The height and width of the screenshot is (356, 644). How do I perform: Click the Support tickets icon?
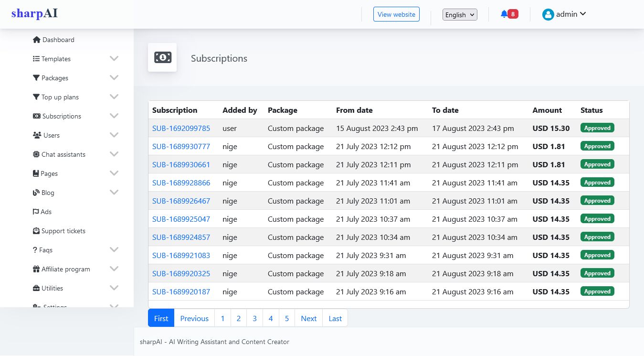[x=36, y=231]
